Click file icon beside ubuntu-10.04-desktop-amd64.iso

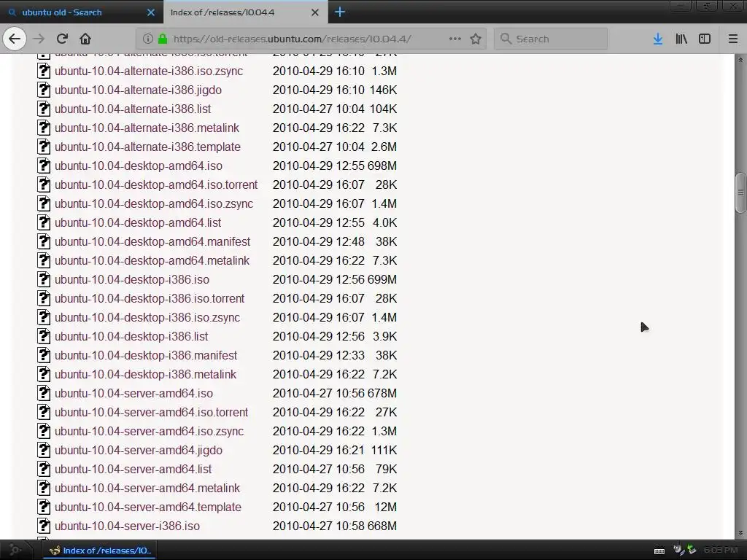point(44,166)
